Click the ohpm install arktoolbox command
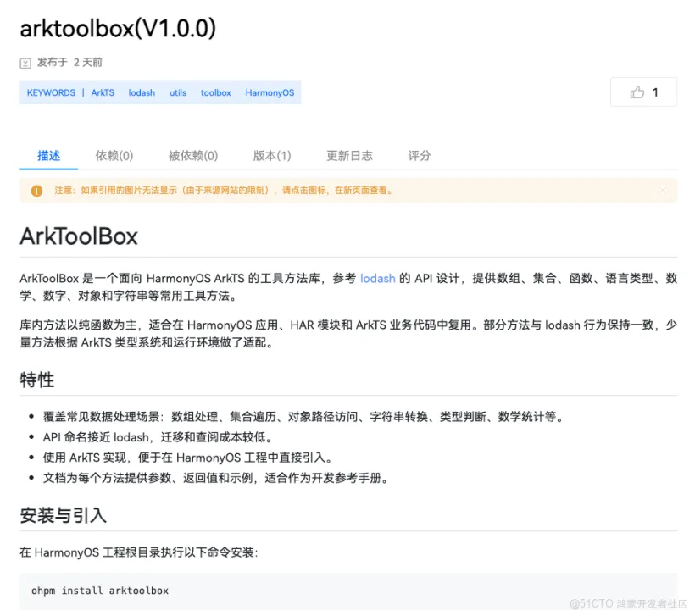695x616 pixels. pos(100,591)
